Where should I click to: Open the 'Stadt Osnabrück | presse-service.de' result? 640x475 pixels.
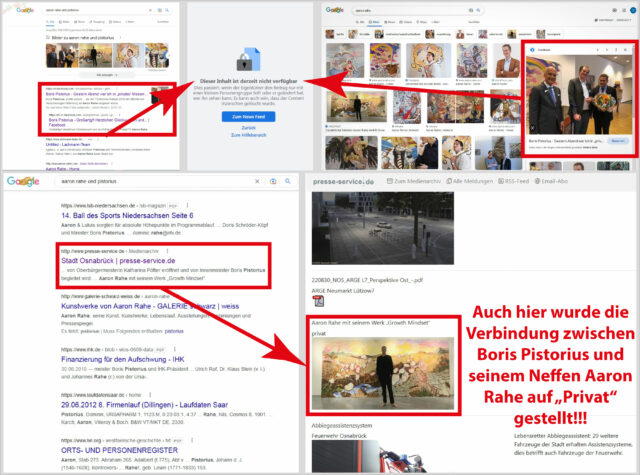pos(118,261)
